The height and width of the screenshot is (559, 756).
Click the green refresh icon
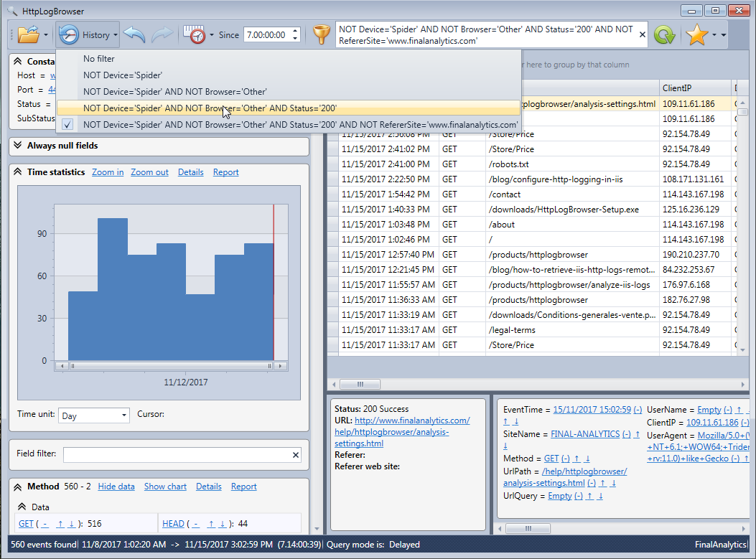tap(664, 34)
